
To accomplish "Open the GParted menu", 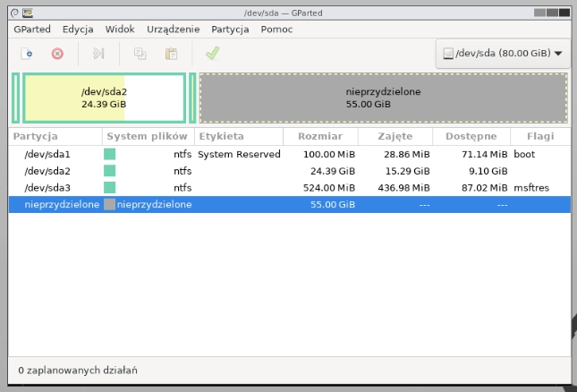I will [32, 30].
